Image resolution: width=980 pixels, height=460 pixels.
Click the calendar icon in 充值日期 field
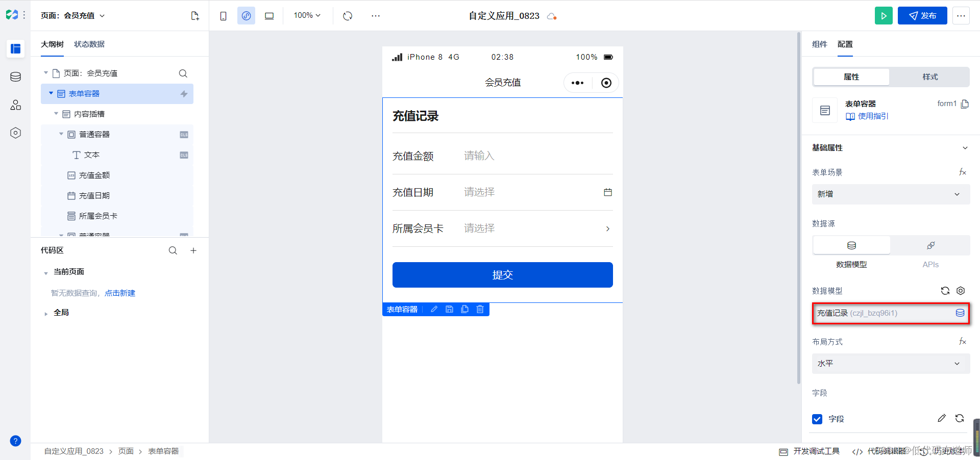pyautogui.click(x=608, y=192)
